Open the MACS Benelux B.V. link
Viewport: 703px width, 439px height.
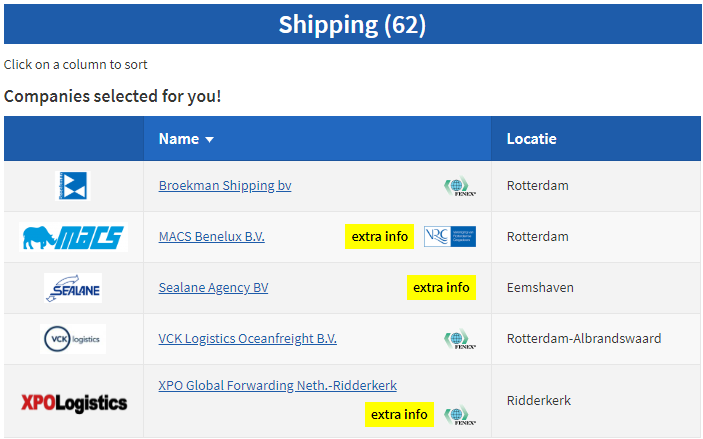[212, 236]
